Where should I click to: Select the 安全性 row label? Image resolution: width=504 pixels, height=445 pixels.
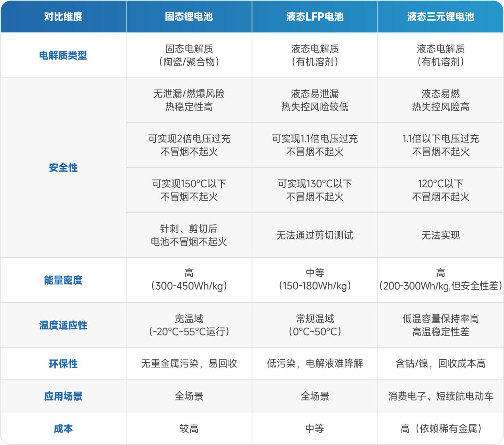coord(63,168)
